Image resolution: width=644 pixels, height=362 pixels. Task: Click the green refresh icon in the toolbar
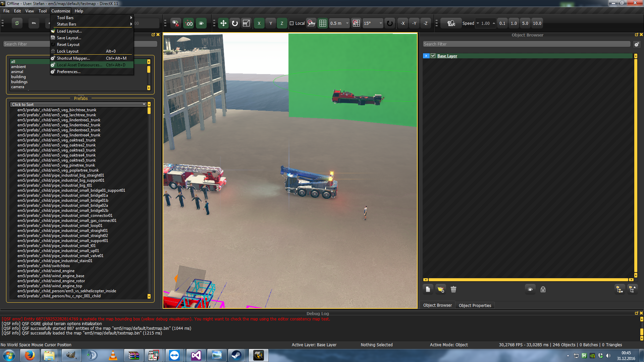tap(17, 23)
